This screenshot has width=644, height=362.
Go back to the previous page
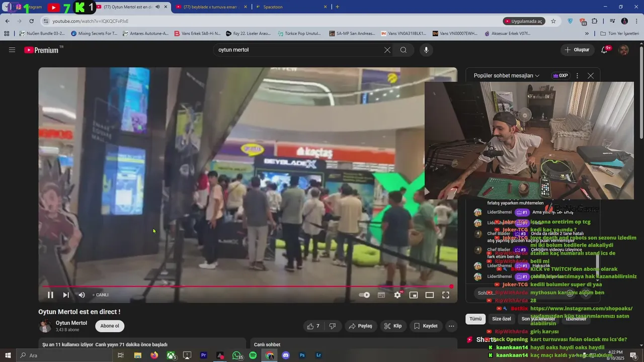point(8,21)
